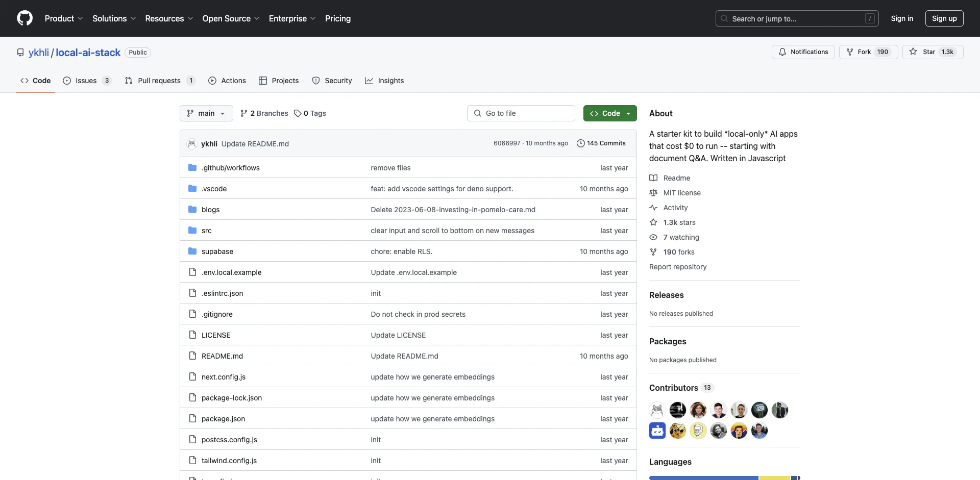Open next.config.js file
Screen dimensions: 980x480
pyautogui.click(x=224, y=377)
